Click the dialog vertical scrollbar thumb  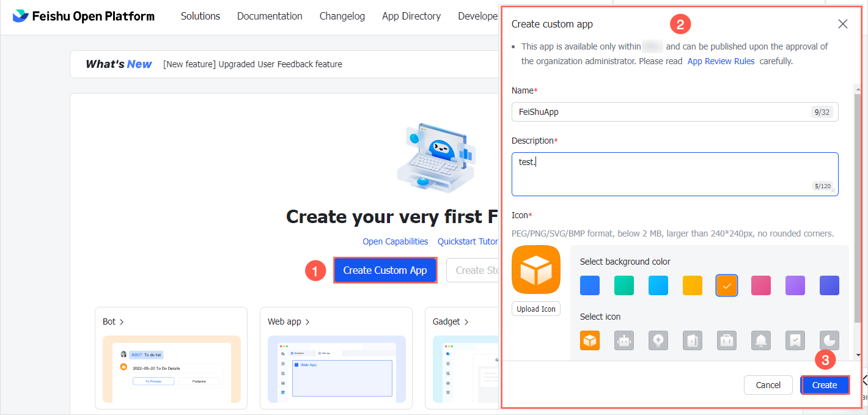tap(858, 208)
